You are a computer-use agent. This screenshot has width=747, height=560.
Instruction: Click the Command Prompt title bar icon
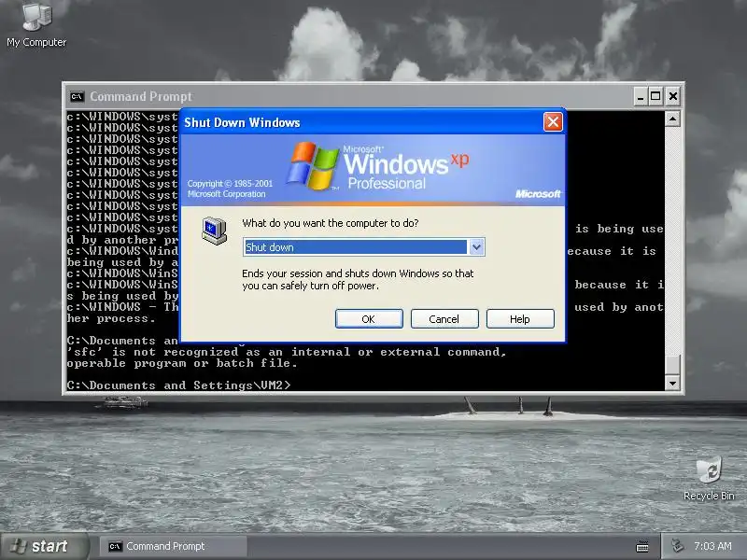click(77, 97)
